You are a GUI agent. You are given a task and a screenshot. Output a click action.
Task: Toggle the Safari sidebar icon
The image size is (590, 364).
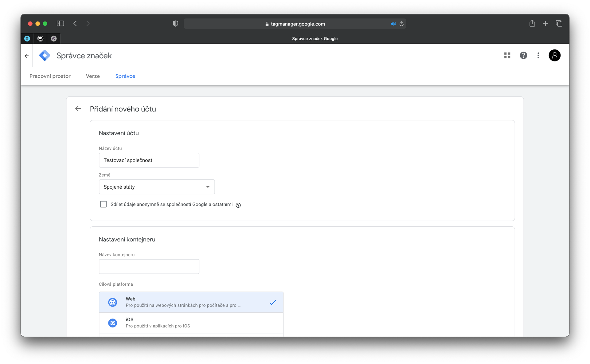pyautogui.click(x=60, y=23)
